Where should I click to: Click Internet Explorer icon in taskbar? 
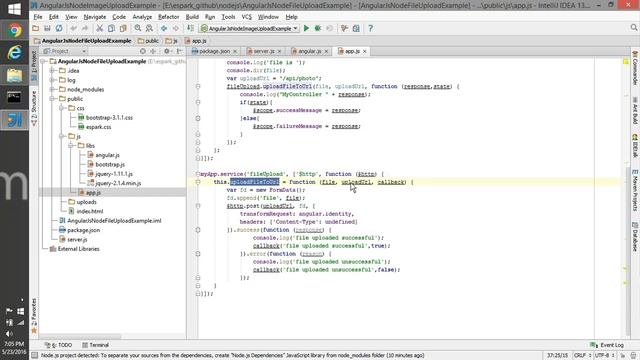(x=14, y=53)
